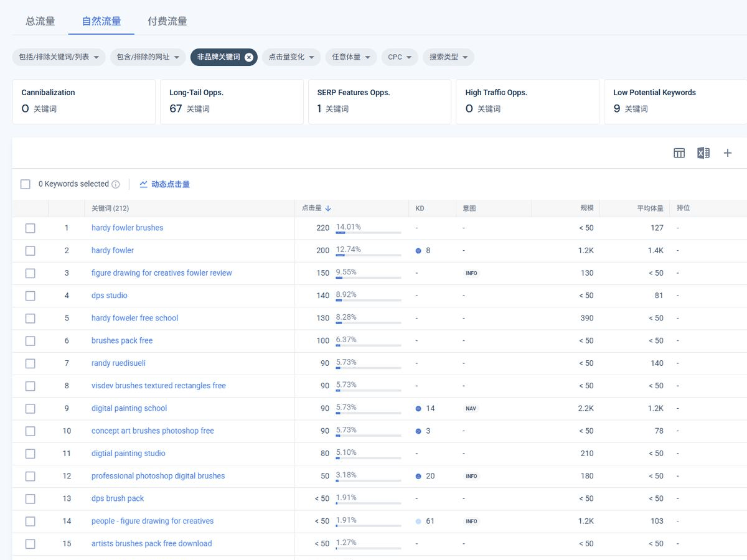Select the 自然流量 tab
This screenshot has width=747, height=560.
coord(101,21)
